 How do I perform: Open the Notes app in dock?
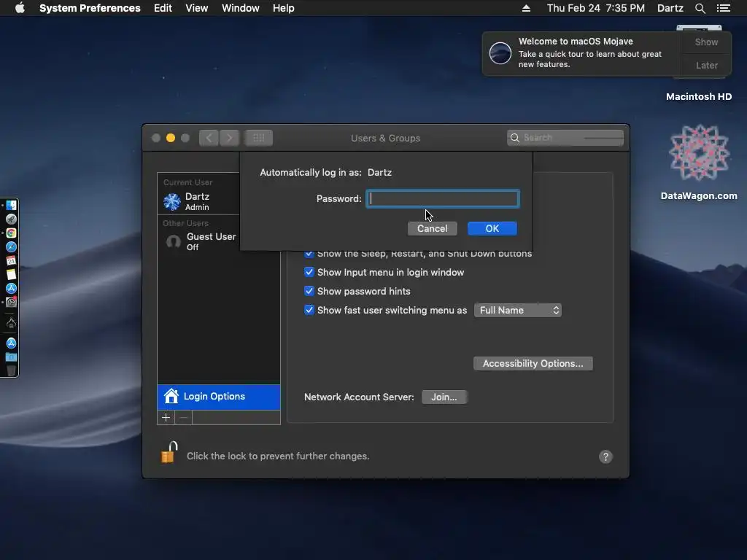tap(11, 274)
